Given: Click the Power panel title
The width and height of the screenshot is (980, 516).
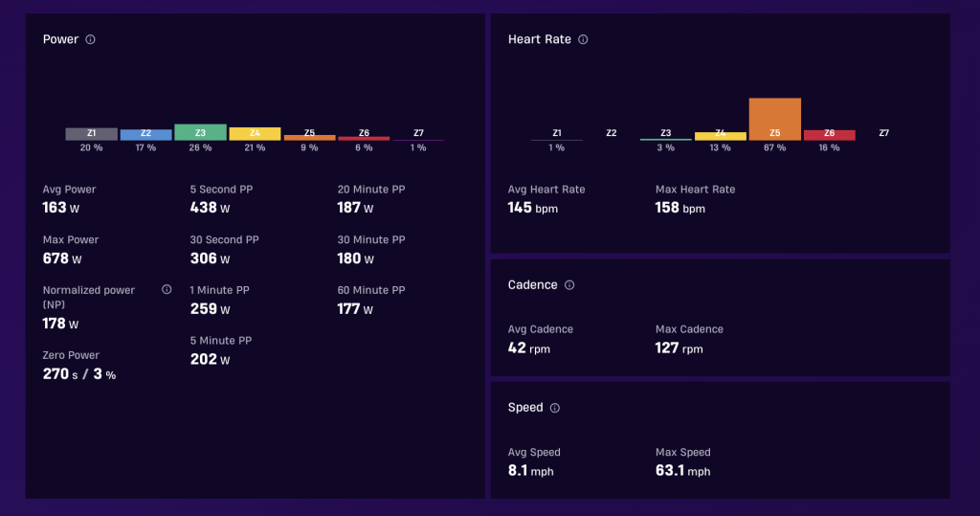Looking at the screenshot, I should coord(60,39).
